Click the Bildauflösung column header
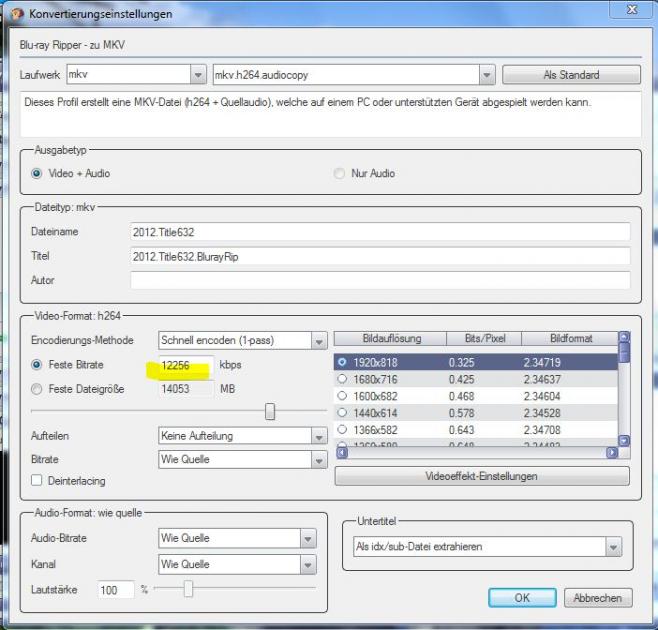 coord(390,338)
